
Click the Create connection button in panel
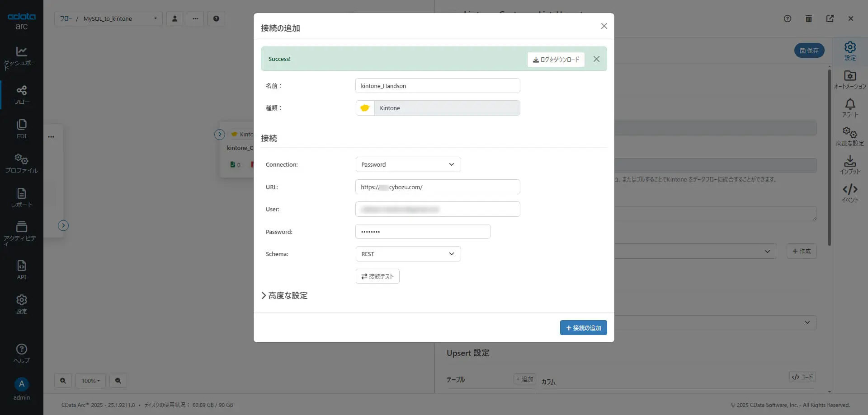click(802, 251)
